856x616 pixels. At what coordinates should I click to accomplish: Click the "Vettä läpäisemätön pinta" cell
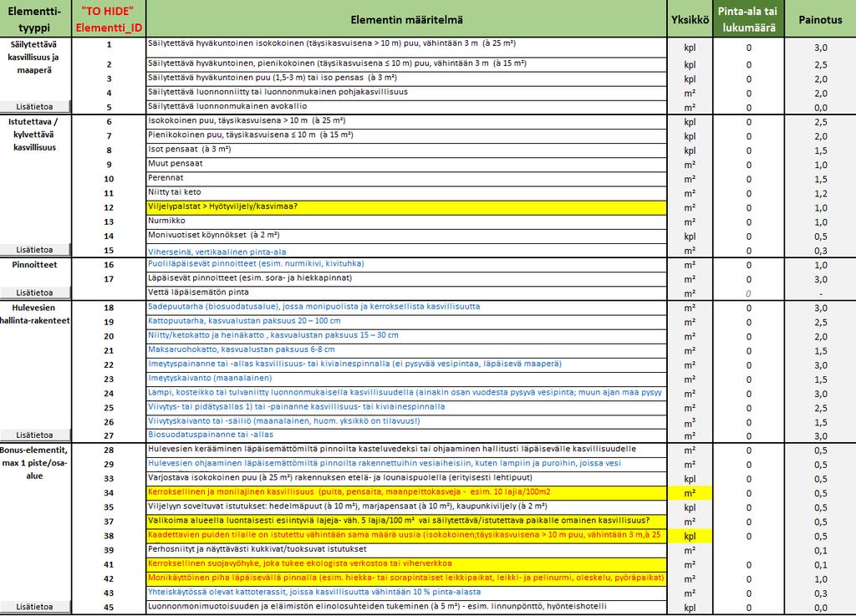407,293
